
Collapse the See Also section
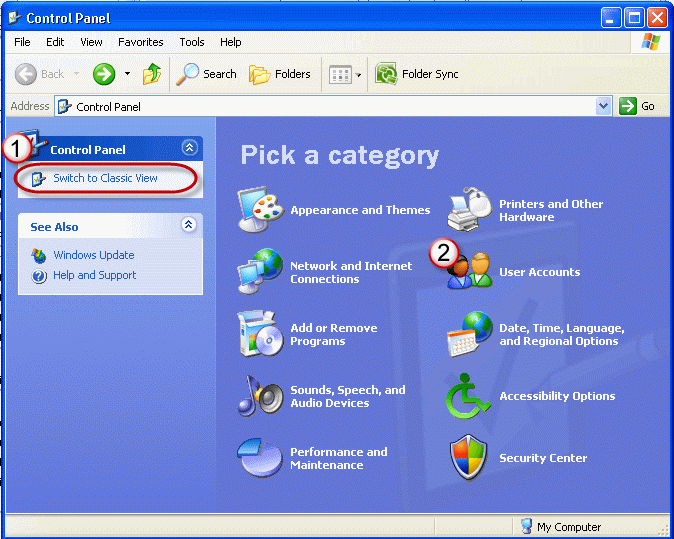coord(188,224)
